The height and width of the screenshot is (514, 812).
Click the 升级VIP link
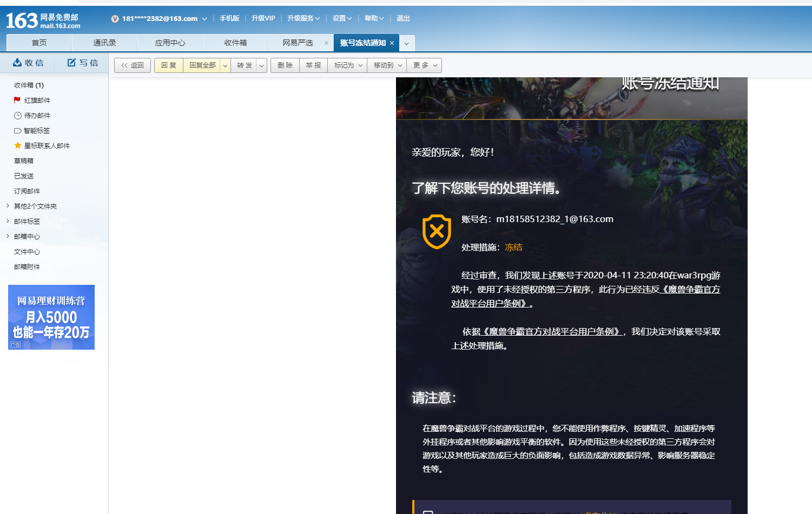[x=263, y=18]
